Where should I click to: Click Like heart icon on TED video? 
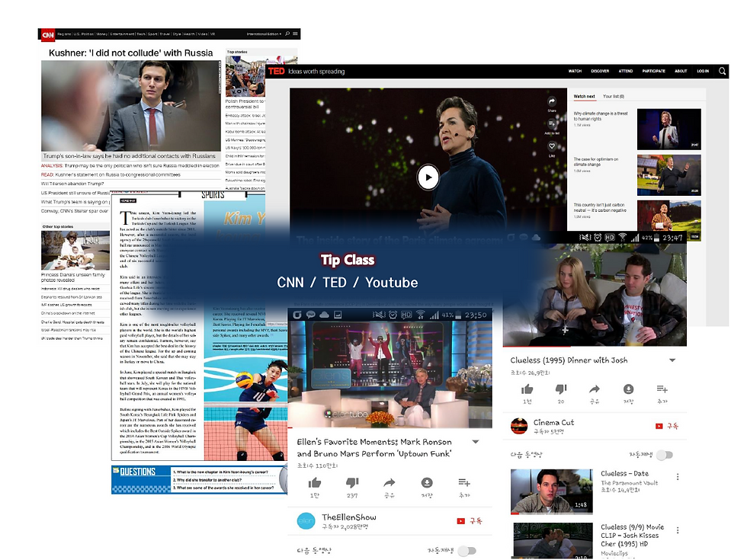552,146
